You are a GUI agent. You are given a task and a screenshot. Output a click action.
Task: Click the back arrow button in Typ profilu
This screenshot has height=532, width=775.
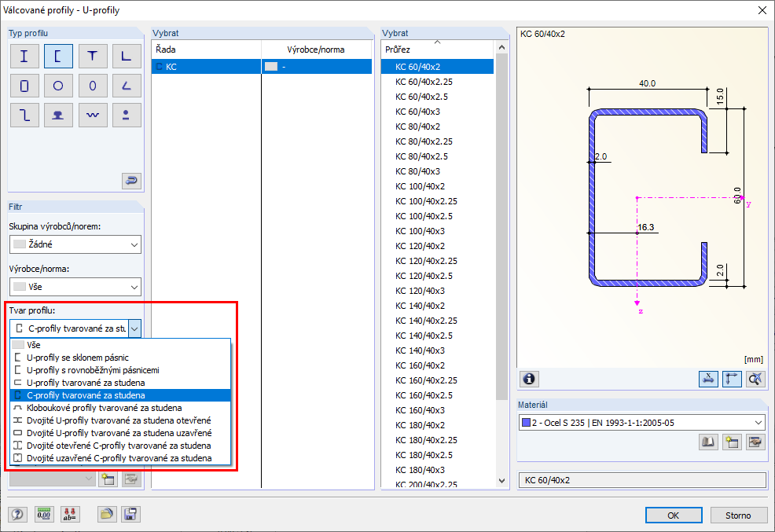(x=131, y=181)
